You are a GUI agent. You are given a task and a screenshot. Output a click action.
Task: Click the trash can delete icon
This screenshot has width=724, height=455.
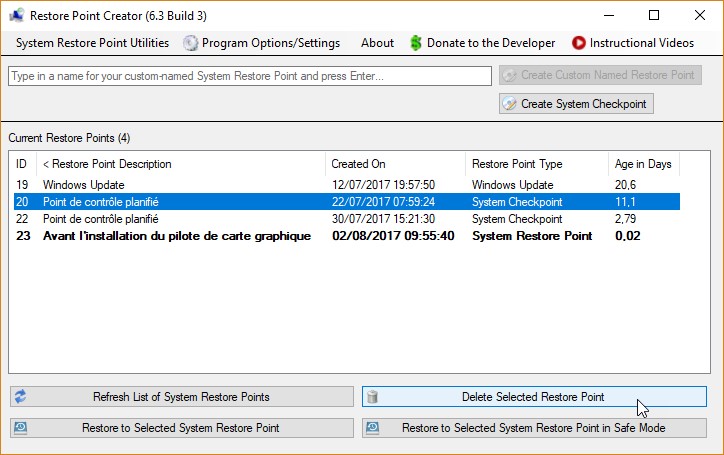point(373,397)
